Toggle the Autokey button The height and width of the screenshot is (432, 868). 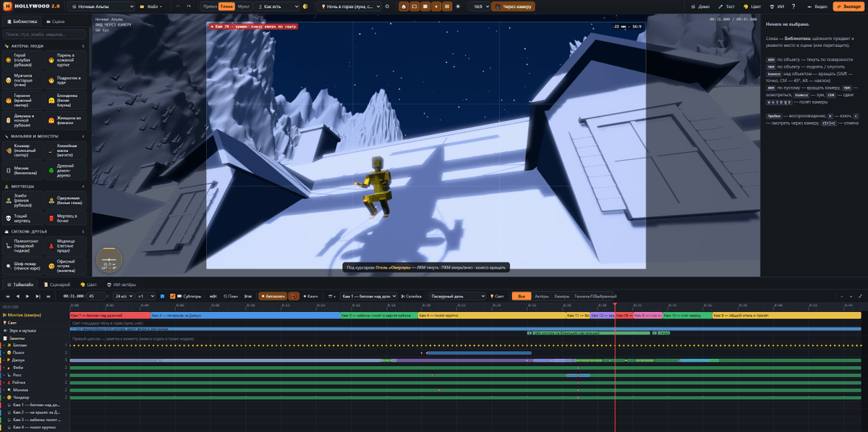click(273, 296)
